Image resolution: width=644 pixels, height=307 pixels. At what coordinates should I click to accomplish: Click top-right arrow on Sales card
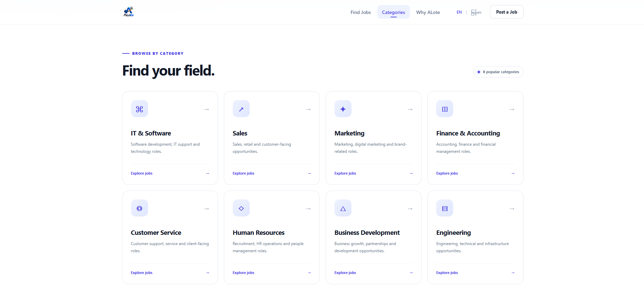tap(308, 109)
